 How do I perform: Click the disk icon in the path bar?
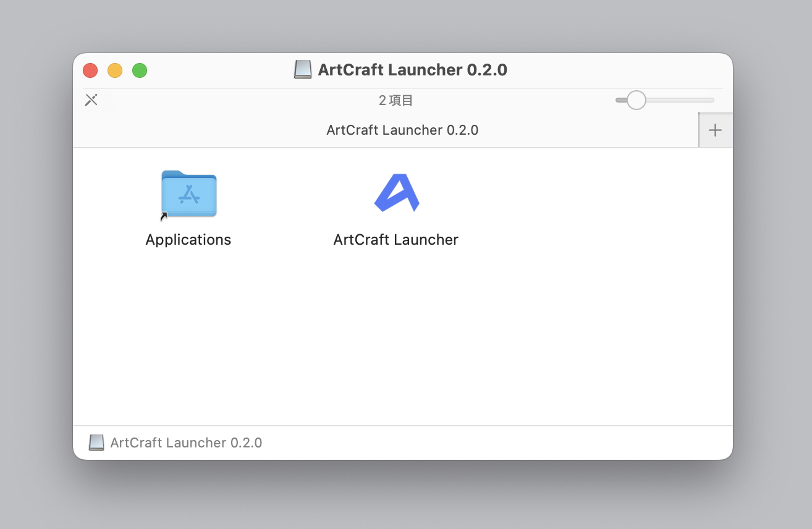click(96, 442)
